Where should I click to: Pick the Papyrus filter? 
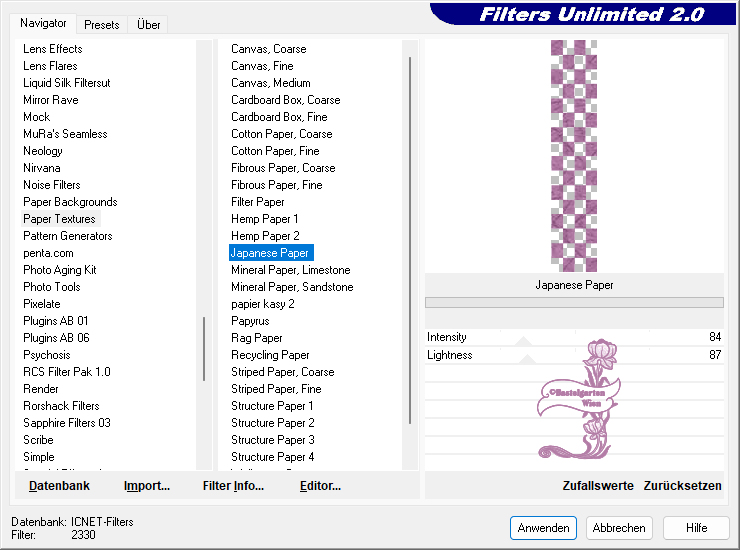(250, 321)
